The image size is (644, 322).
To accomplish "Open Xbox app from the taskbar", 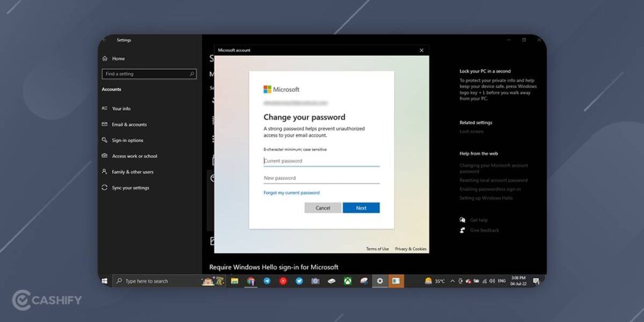I will [x=348, y=281].
